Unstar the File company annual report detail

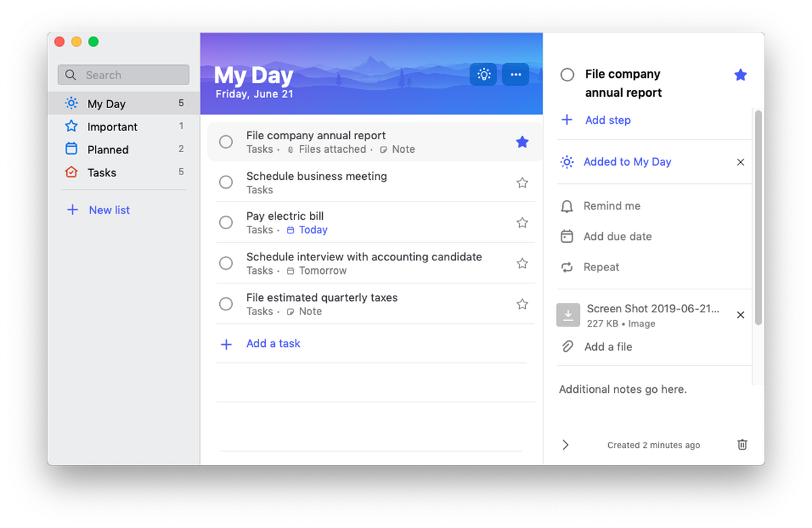click(740, 75)
